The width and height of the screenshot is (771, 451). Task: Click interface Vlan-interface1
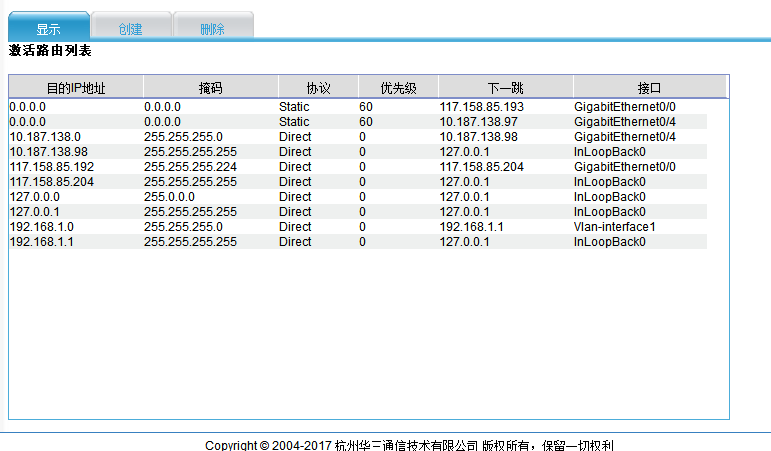[615, 227]
